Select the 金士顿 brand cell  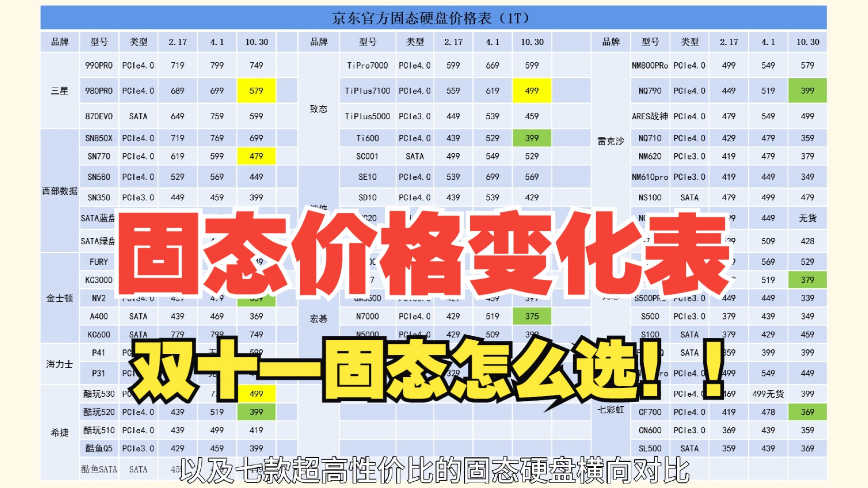60,298
